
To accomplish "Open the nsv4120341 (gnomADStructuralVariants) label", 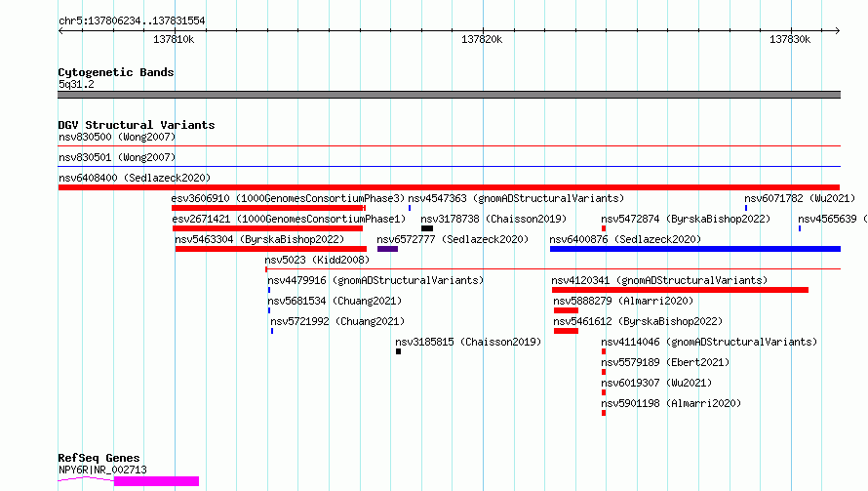I will coord(660,280).
